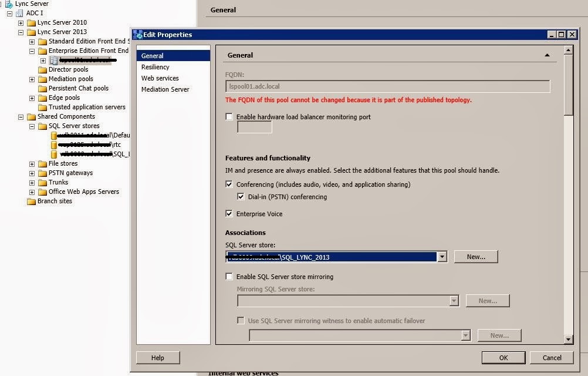Open the Mirroring SQL Server store dropdown
The height and width of the screenshot is (376, 588).
click(x=454, y=301)
